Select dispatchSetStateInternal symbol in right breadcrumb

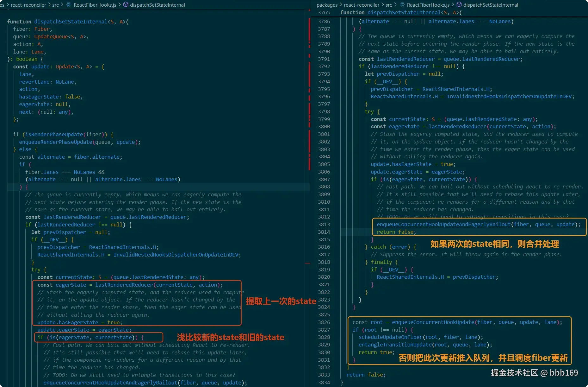[x=491, y=5]
